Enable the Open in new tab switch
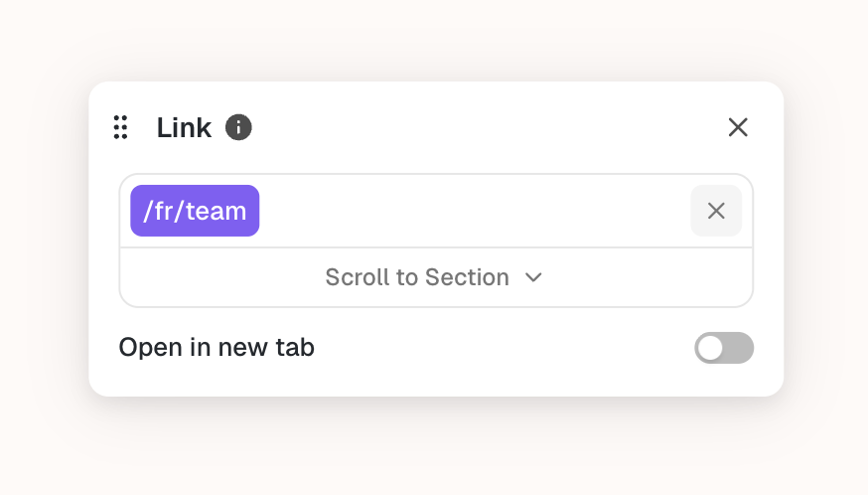This screenshot has width=868, height=495. click(723, 348)
